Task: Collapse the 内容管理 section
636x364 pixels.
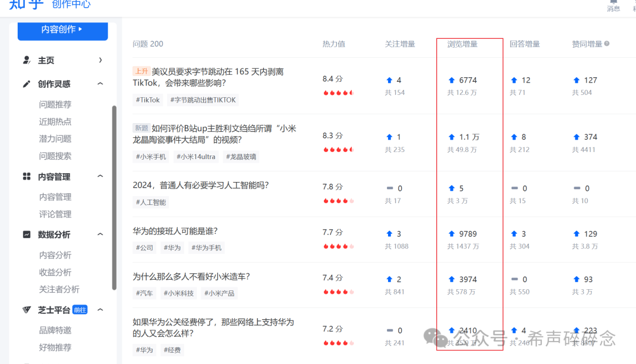Action: coord(101,176)
